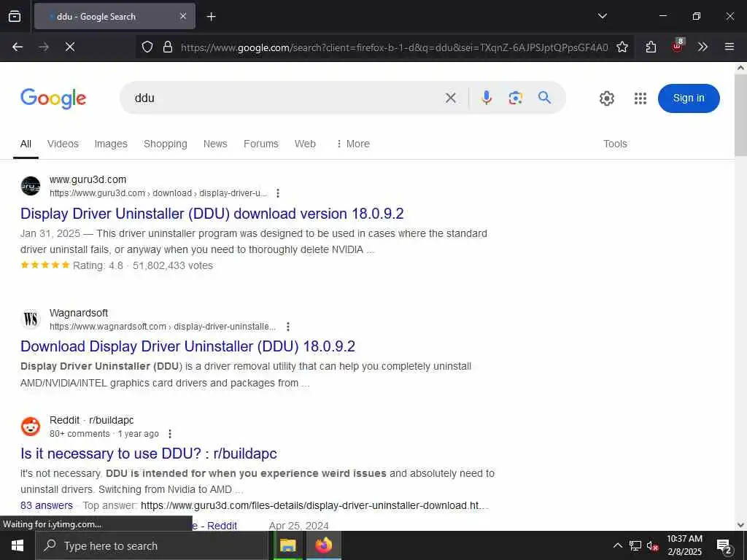Open about-this-result menu for guru3d
Viewport: 747px width, 560px height.
pyautogui.click(x=278, y=192)
